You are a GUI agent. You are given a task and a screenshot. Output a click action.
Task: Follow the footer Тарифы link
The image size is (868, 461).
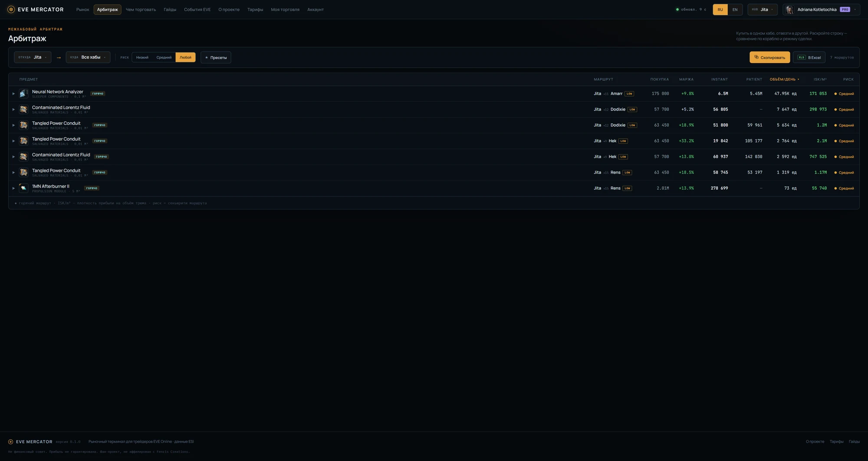point(836,441)
